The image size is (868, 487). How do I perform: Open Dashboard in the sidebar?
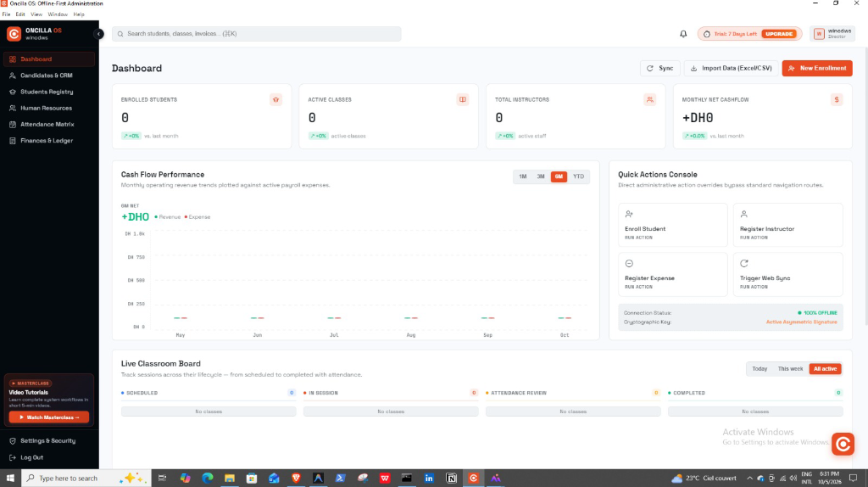click(48, 59)
